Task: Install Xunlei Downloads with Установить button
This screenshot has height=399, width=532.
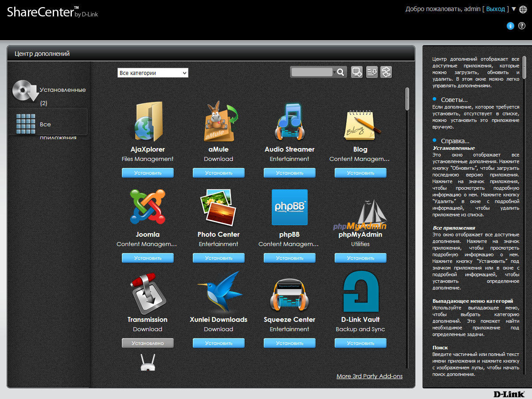Action: tap(219, 343)
